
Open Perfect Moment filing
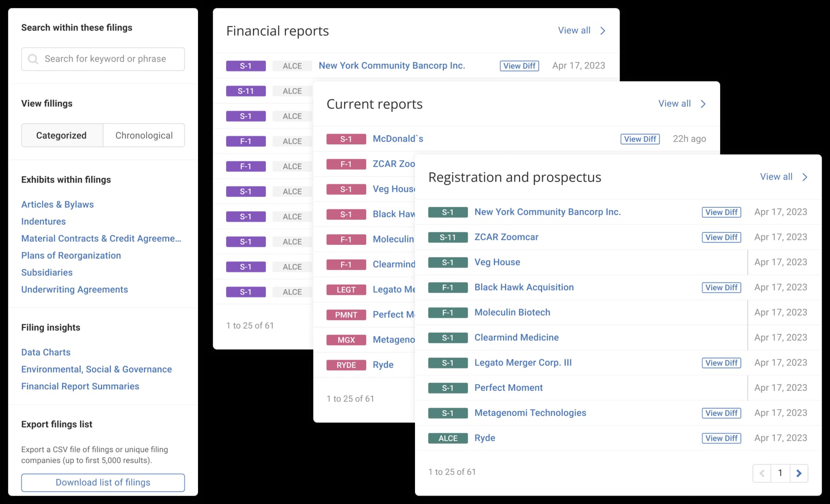pos(508,387)
